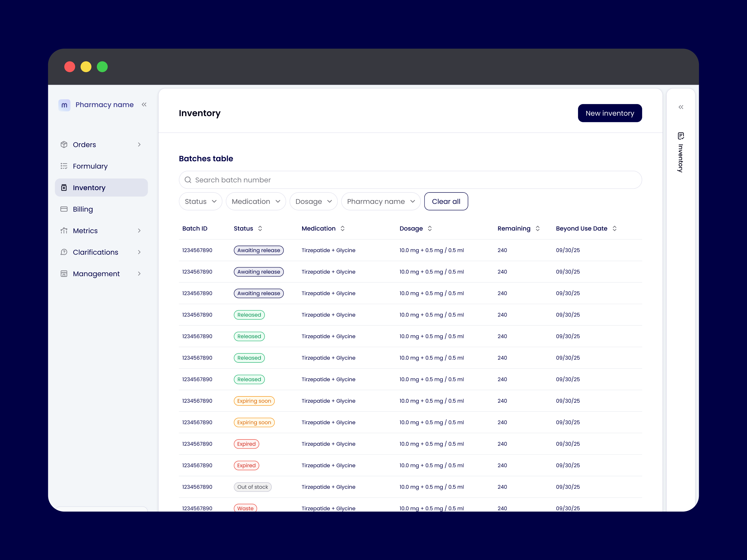Select Inventory in the sidebar
Image resolution: width=747 pixels, height=560 pixels.
point(101,188)
